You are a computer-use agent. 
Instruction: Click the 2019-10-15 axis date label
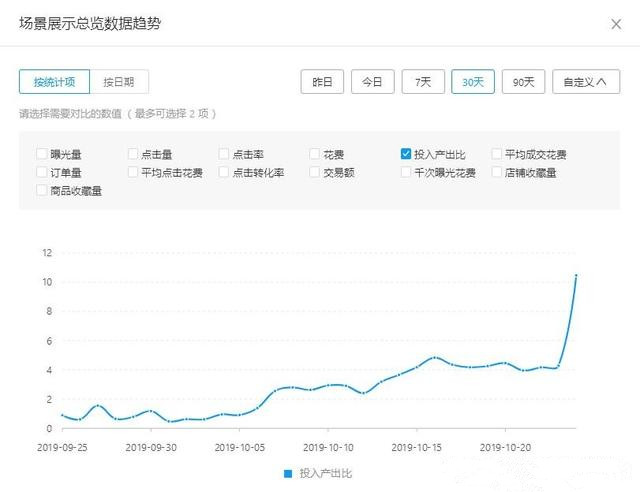click(x=416, y=447)
